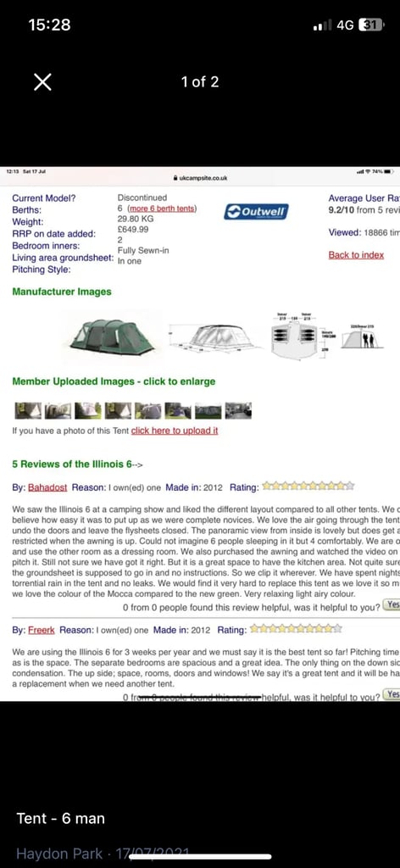This screenshot has height=868, width=400.
Task: Open the 'more 6 berth tents' link
Action: pos(162,209)
